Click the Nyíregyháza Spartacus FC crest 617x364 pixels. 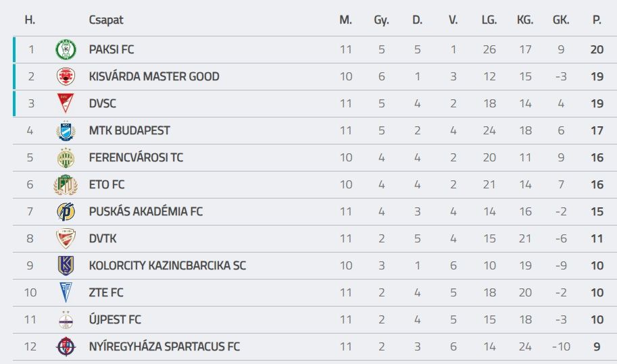(66, 346)
